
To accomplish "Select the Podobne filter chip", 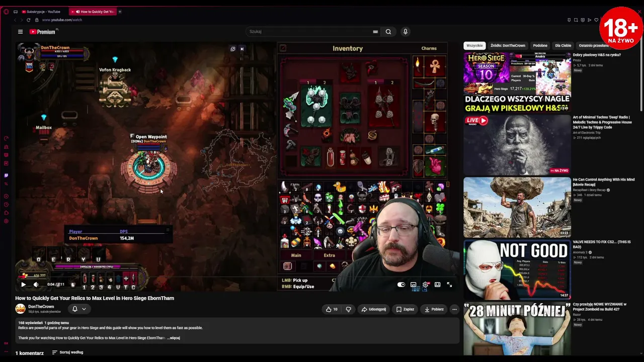I will (540, 45).
